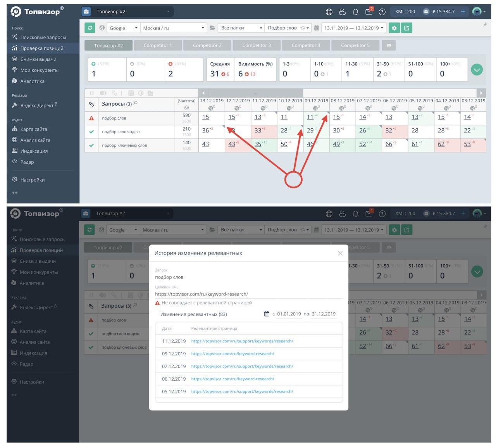The image size is (496, 448).
Task: Select Competitor 1 tab in upper screenshot
Action: 158,45
